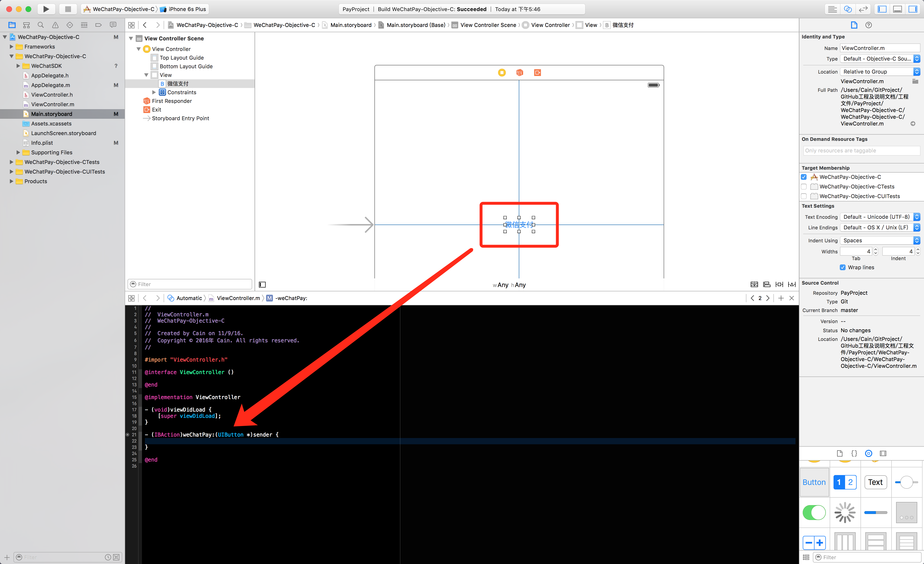The height and width of the screenshot is (564, 924).
Task: Open the Find navigator search icon
Action: (x=40, y=25)
